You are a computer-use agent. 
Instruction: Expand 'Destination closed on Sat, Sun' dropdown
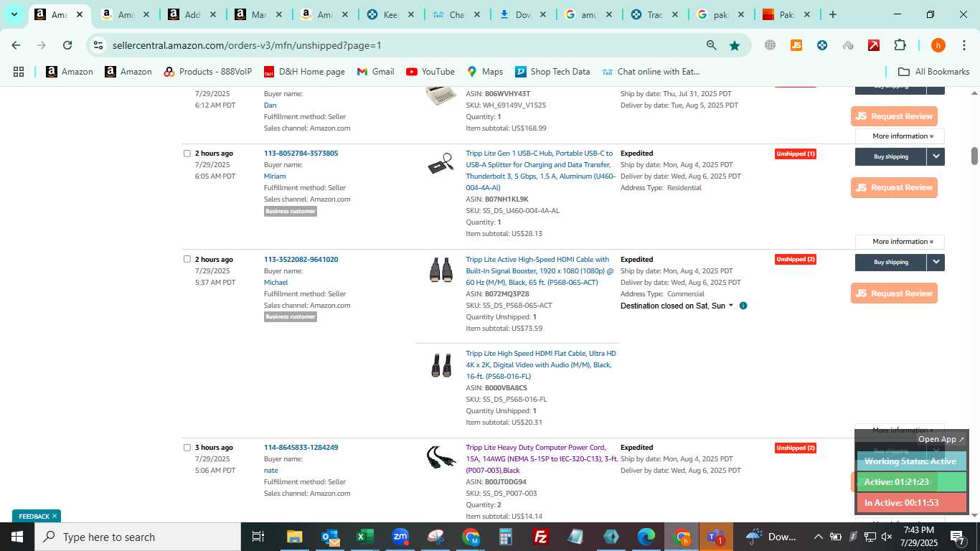pyautogui.click(x=731, y=306)
